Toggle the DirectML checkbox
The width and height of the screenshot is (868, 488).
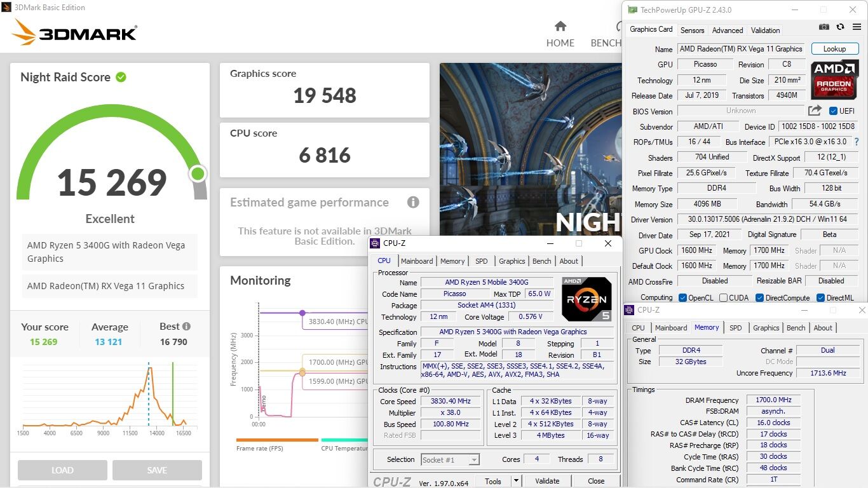pos(820,297)
